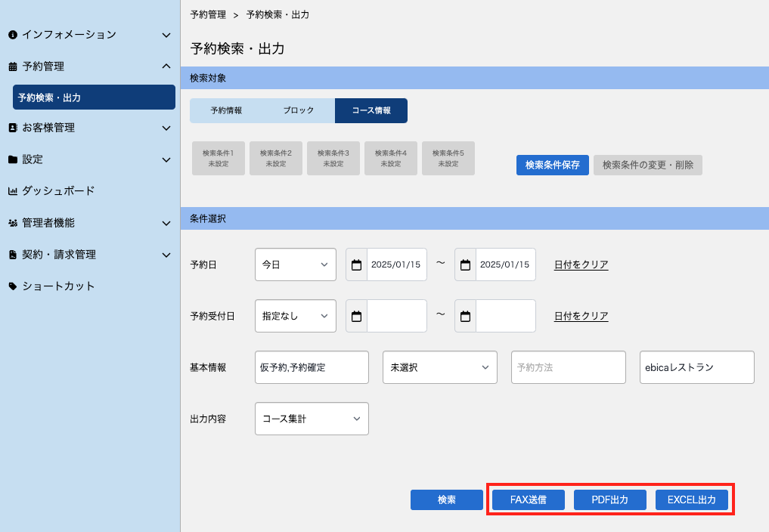This screenshot has height=532, width=769.
Task: Select the コース情報 tab
Action: [x=371, y=111]
